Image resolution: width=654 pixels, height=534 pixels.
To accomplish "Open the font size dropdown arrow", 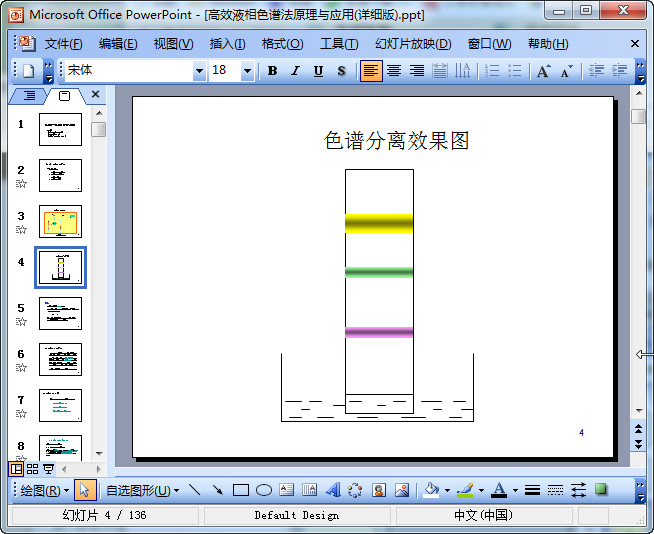I will tap(247, 71).
